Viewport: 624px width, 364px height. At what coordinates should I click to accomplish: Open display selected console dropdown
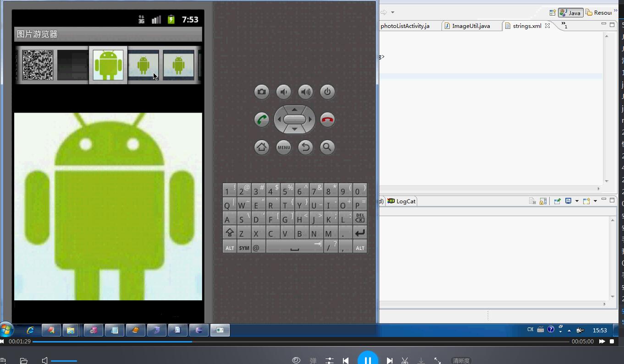pos(577,201)
